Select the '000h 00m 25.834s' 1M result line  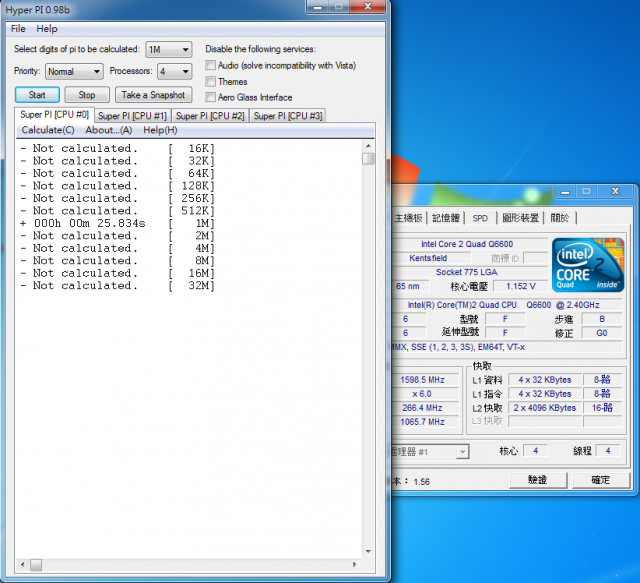pyautogui.click(x=118, y=223)
